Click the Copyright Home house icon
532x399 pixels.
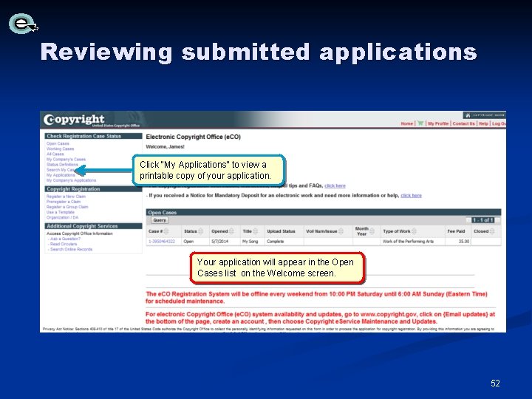[468, 115]
